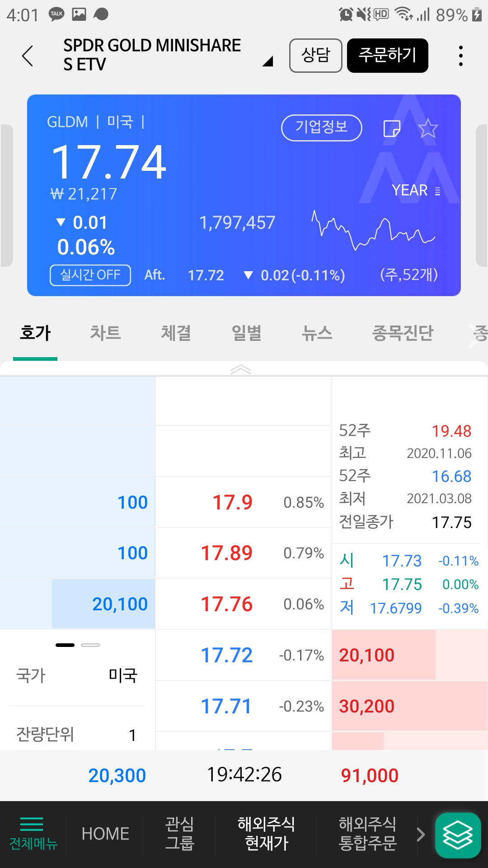488x868 pixels.
Task: Toggle the favorite star icon
Action: click(428, 129)
